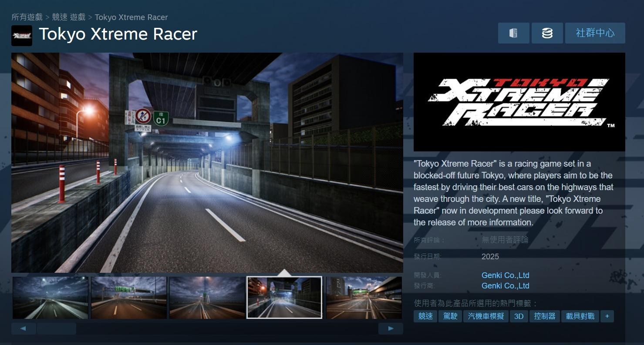
Task: Click the right arrow to see next screenshots
Action: (391, 328)
